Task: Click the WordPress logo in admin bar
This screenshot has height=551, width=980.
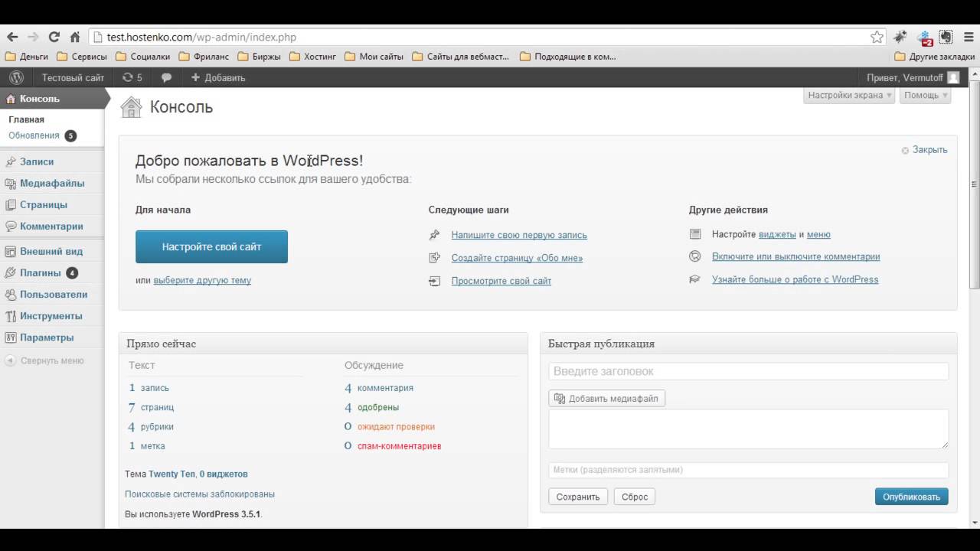Action: click(16, 77)
